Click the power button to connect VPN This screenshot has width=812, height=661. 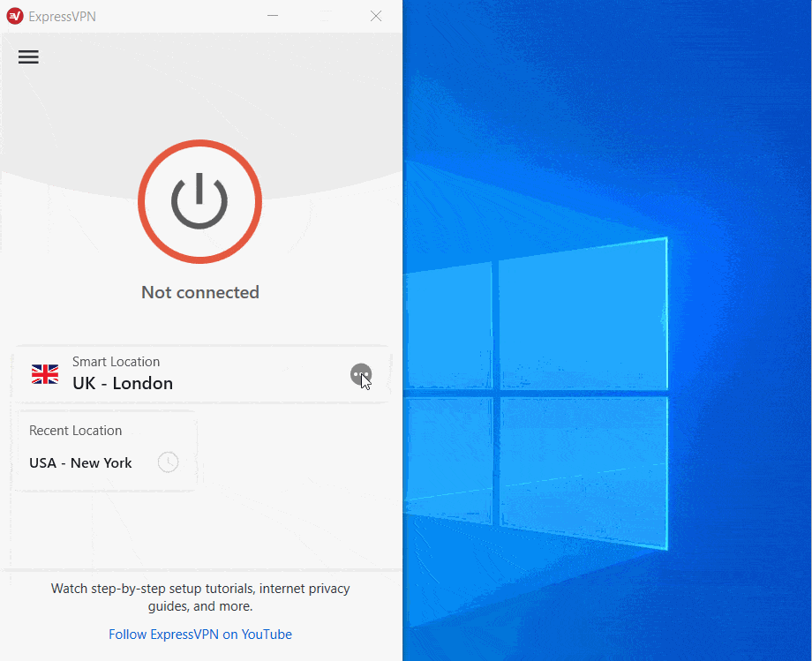pos(199,201)
